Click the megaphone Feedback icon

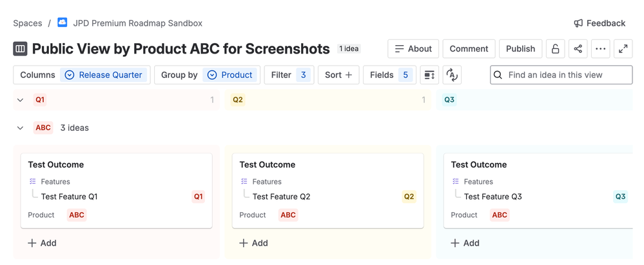tap(578, 23)
